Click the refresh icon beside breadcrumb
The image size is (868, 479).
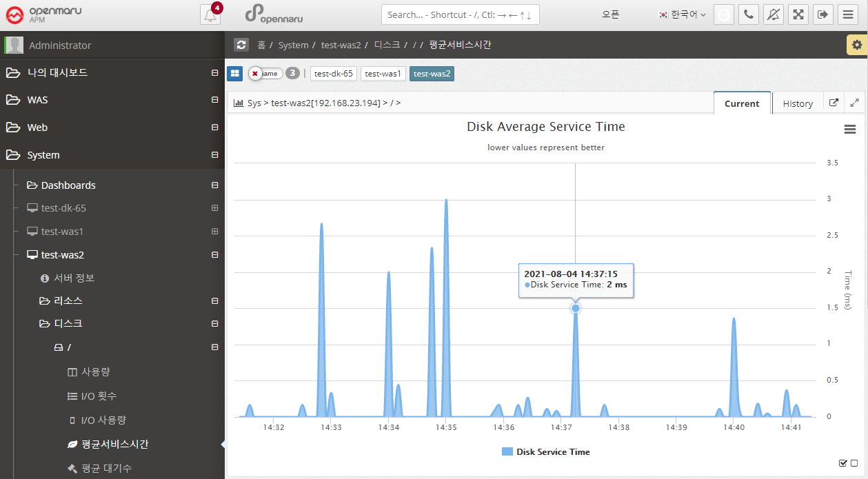[241, 45]
